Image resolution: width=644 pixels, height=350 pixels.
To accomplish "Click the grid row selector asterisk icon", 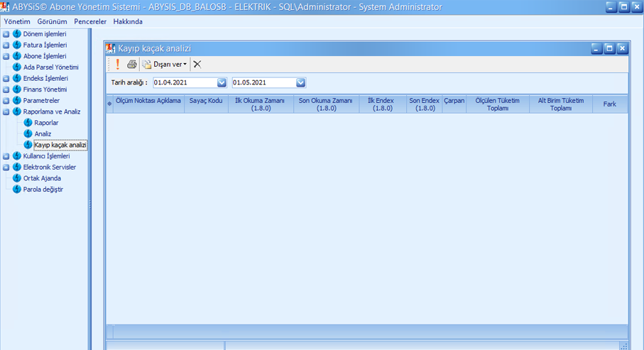I will (109, 104).
